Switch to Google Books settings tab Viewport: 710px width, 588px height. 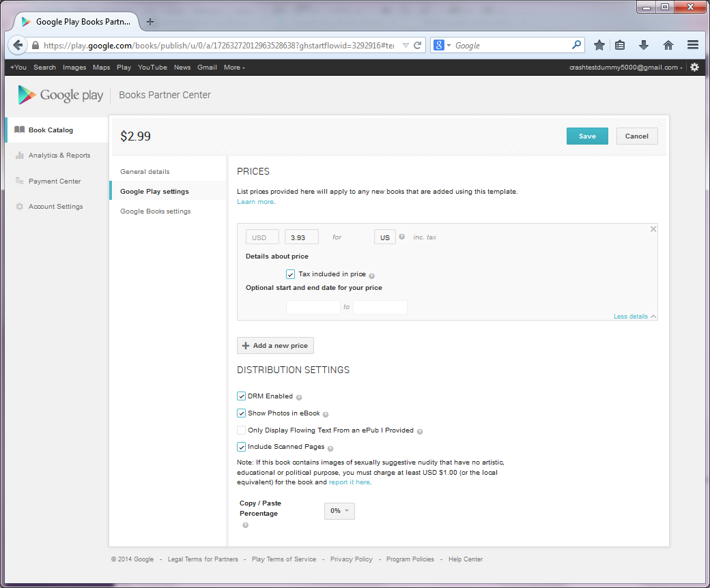point(156,211)
